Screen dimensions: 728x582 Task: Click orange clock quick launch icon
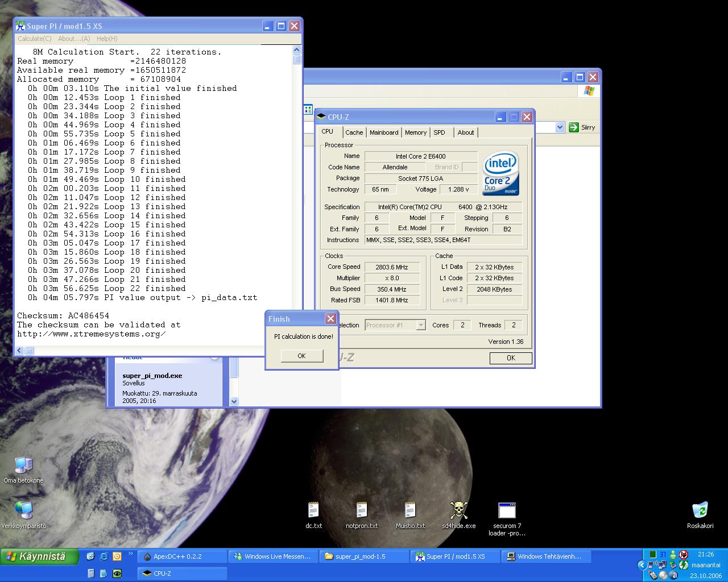coord(117,556)
